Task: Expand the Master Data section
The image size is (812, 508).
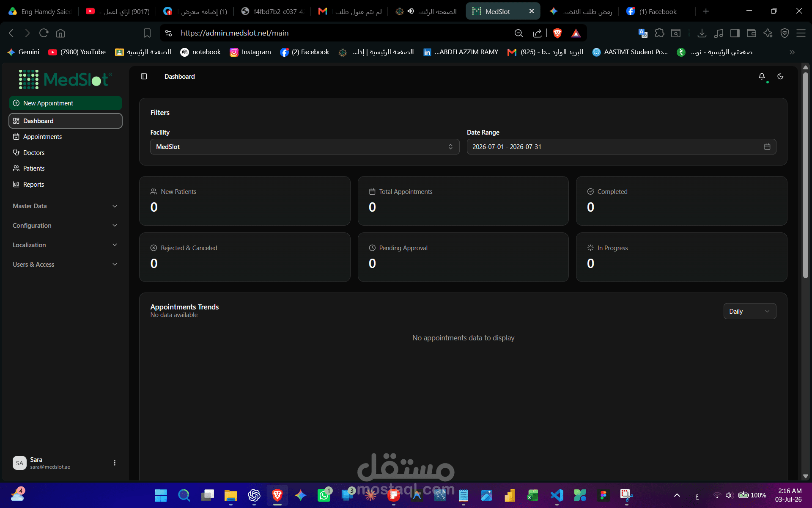Action: click(66, 206)
